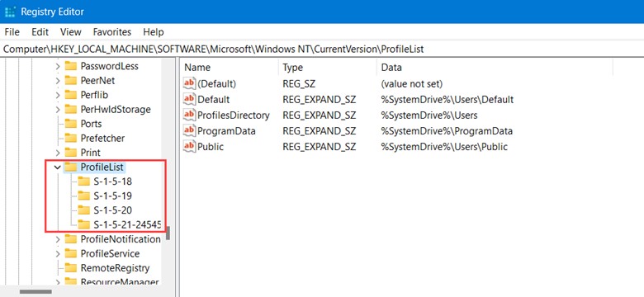Click the %SystemDrive%\ProgramData data cell
Image resolution: width=644 pixels, height=297 pixels.
coord(447,131)
